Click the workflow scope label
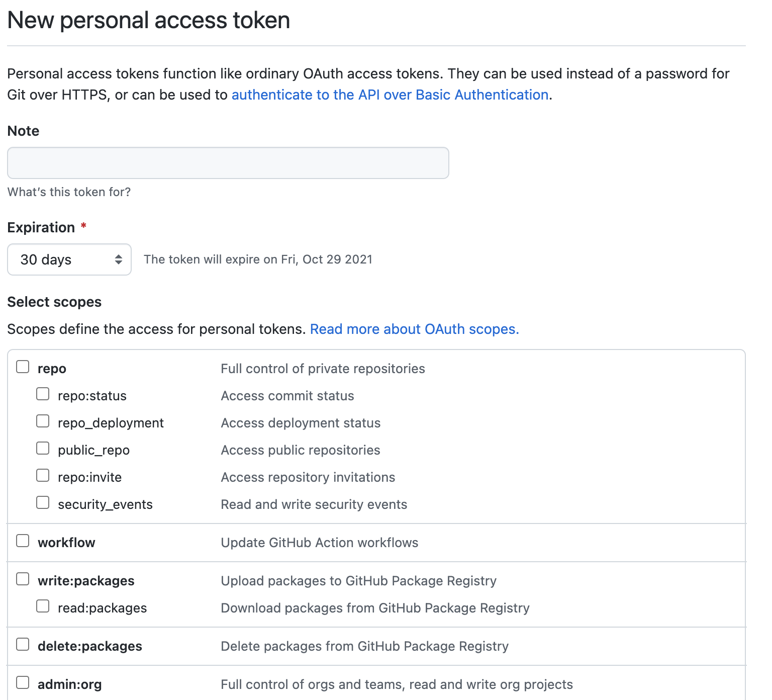The width and height of the screenshot is (772, 700). (66, 543)
